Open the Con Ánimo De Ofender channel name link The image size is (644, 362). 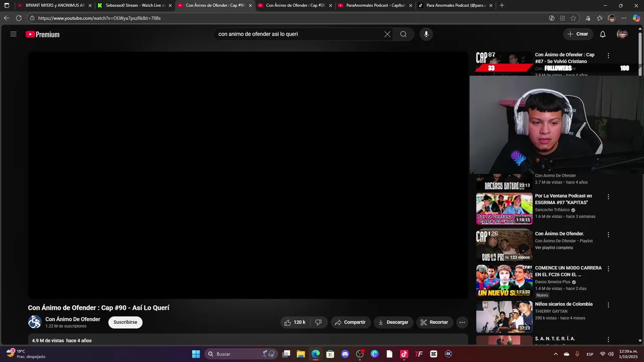72,319
